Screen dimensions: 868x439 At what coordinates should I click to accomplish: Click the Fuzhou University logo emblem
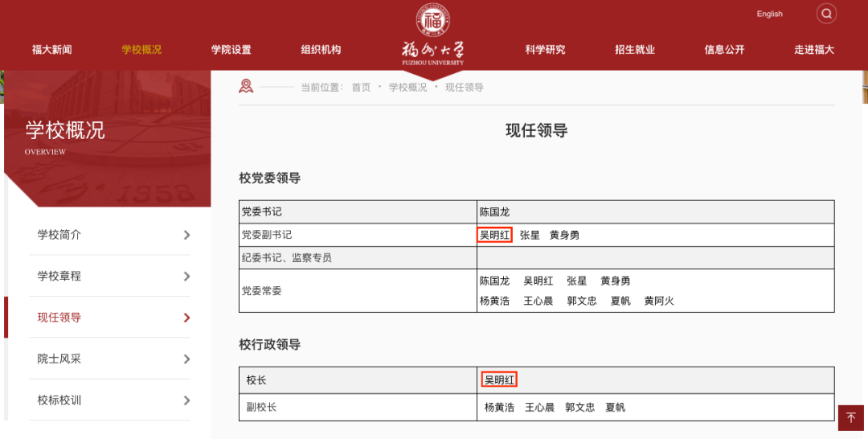coord(433,20)
